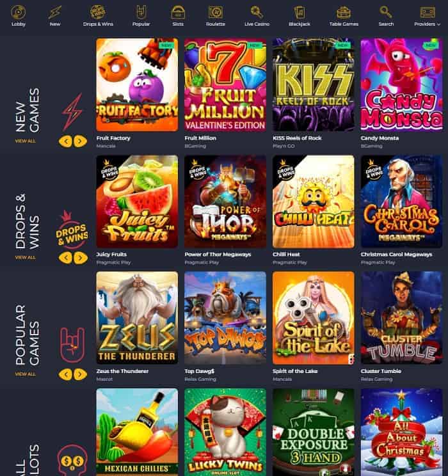The height and width of the screenshot is (476, 448).
Task: Open Zeus the Thunderer game tile
Action: tap(137, 318)
